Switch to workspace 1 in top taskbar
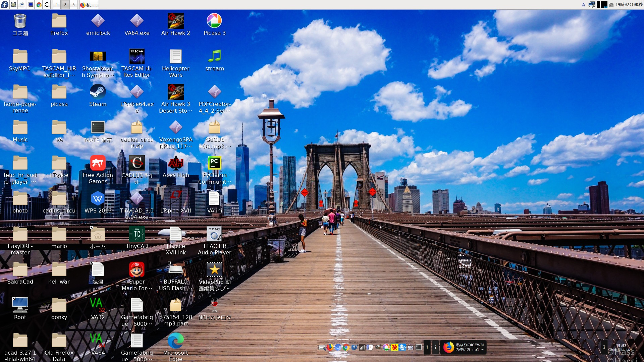 click(57, 4)
